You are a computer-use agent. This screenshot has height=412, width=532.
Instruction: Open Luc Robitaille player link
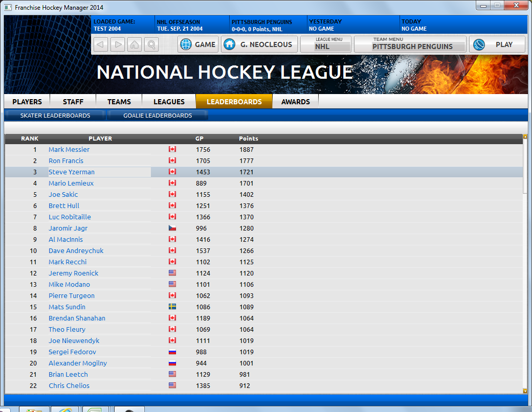point(70,217)
